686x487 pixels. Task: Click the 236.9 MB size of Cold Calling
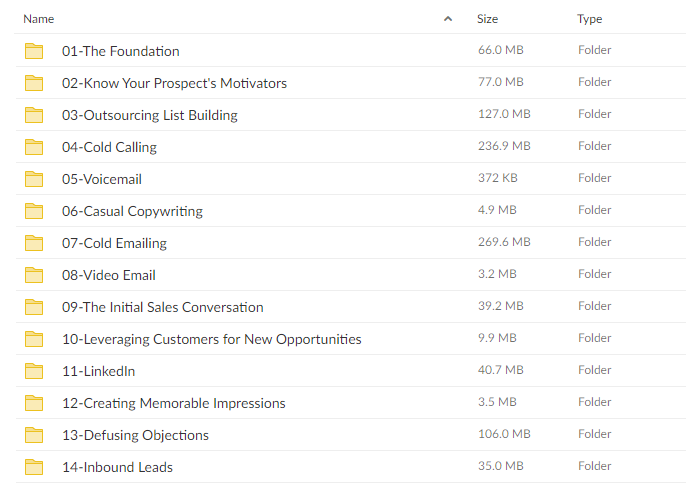click(x=504, y=146)
